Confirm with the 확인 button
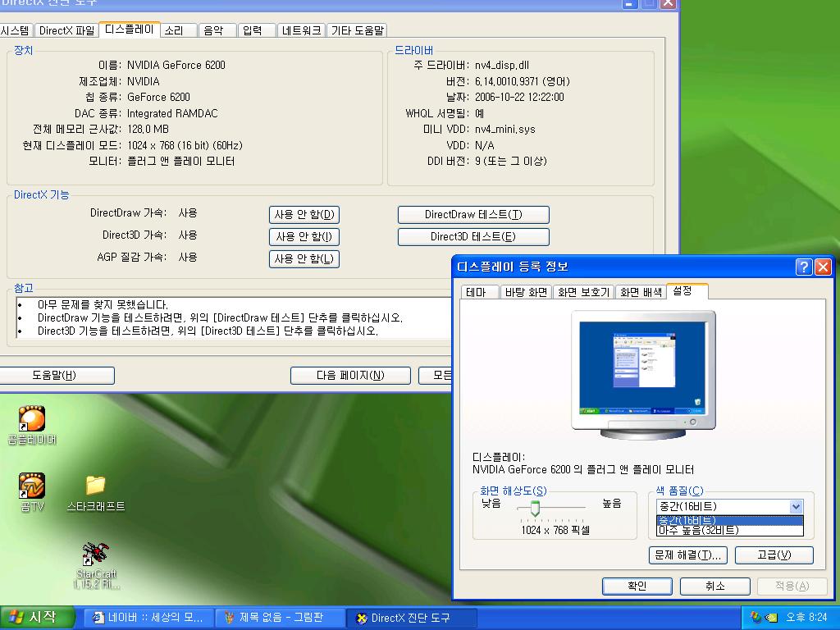 (x=637, y=586)
